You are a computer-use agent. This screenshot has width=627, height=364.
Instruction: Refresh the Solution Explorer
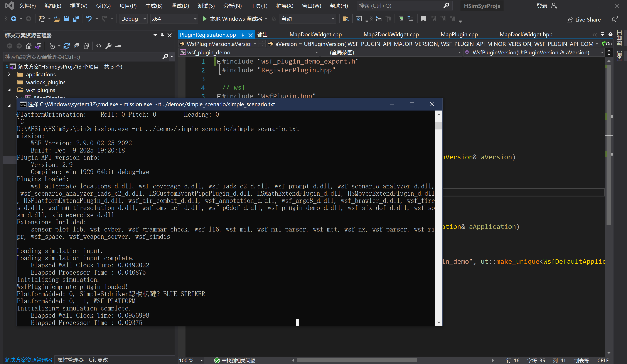coord(66,46)
